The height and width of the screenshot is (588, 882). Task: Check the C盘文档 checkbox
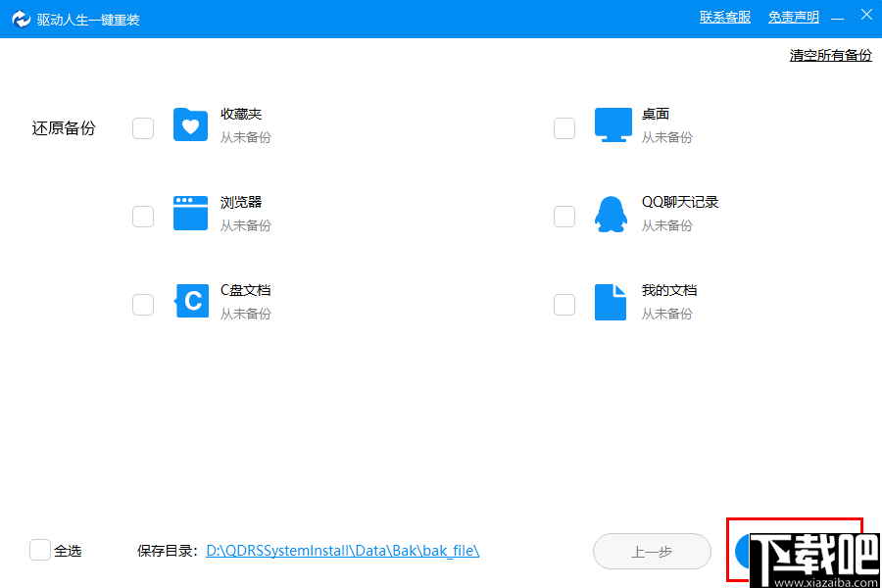(142, 305)
